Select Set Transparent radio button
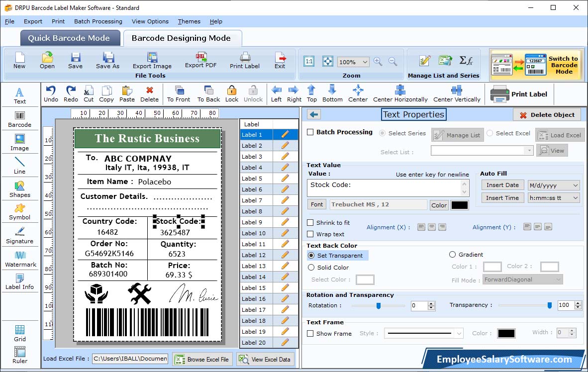 (311, 255)
